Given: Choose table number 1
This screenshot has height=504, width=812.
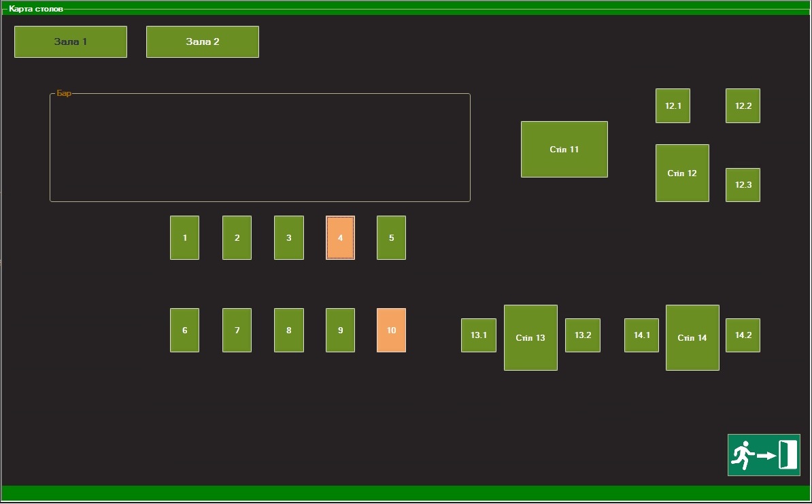Looking at the screenshot, I should click(184, 237).
